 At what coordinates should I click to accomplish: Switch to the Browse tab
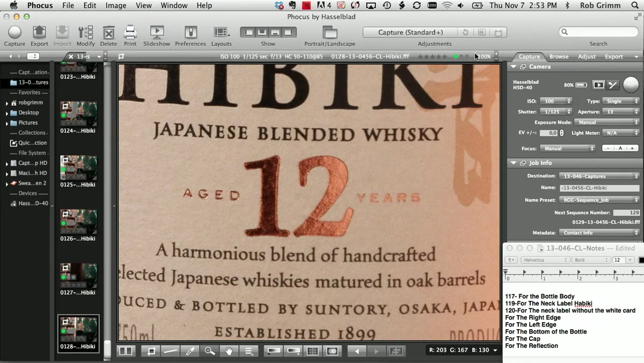[559, 56]
